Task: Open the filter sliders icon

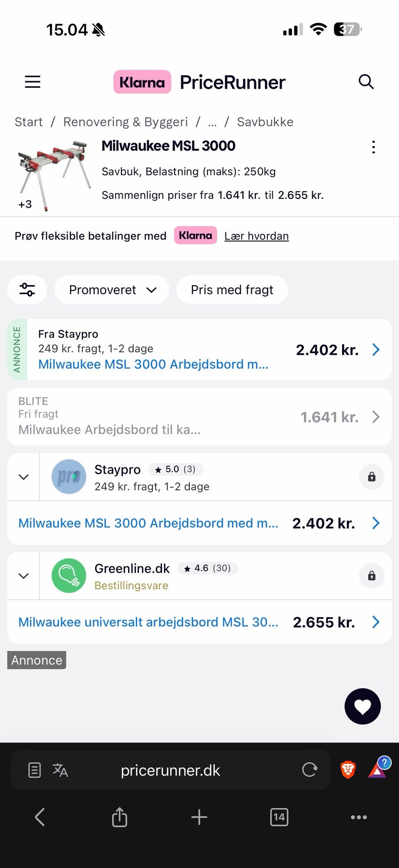Action: pos(27,290)
